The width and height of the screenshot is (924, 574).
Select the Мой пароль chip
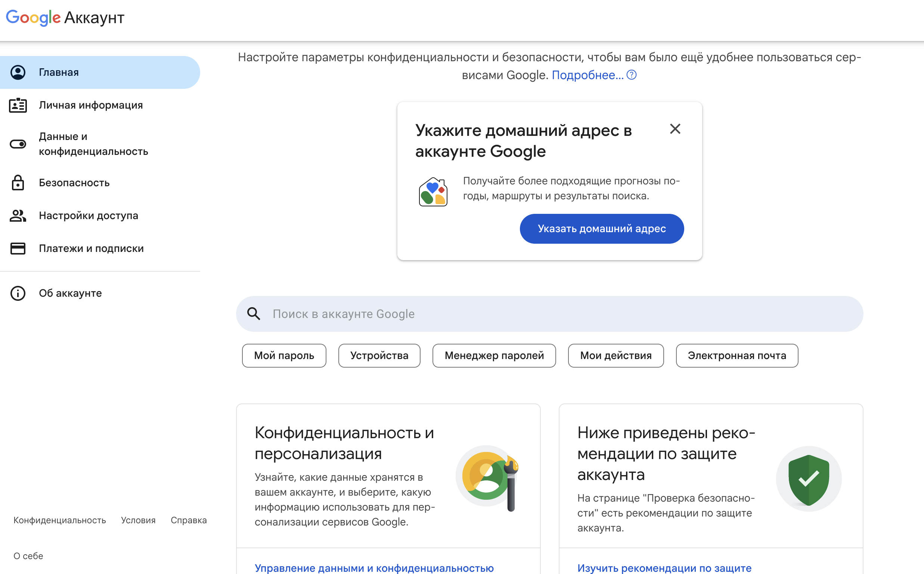coord(284,356)
